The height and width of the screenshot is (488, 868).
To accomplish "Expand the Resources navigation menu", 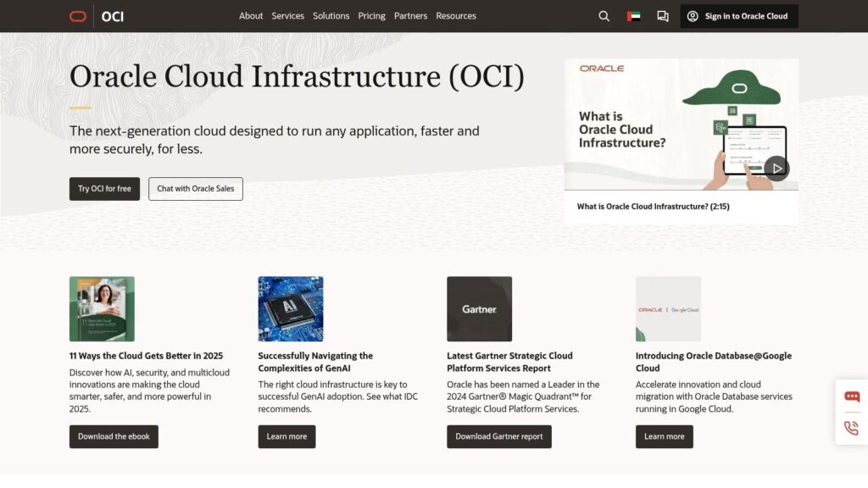I will pyautogui.click(x=456, y=16).
